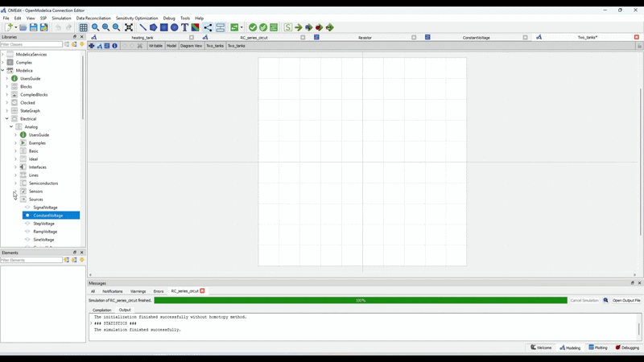This screenshot has height=362, width=644.
Task: Close the Two_tanks tab
Action: [637, 37]
